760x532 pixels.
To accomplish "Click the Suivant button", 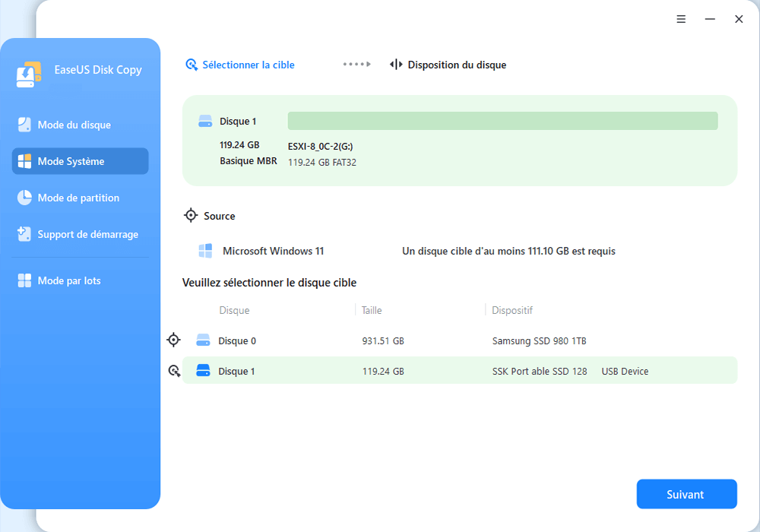I will click(687, 494).
